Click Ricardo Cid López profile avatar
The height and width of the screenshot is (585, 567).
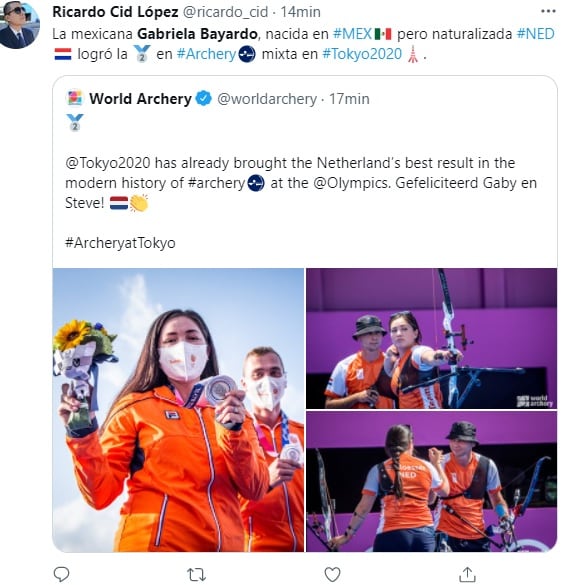point(19,25)
